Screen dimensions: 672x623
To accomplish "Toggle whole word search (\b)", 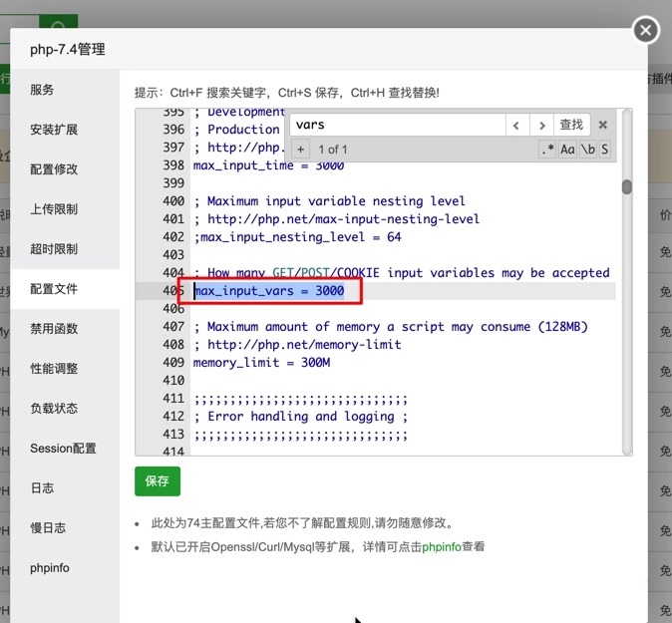I will 588,150.
